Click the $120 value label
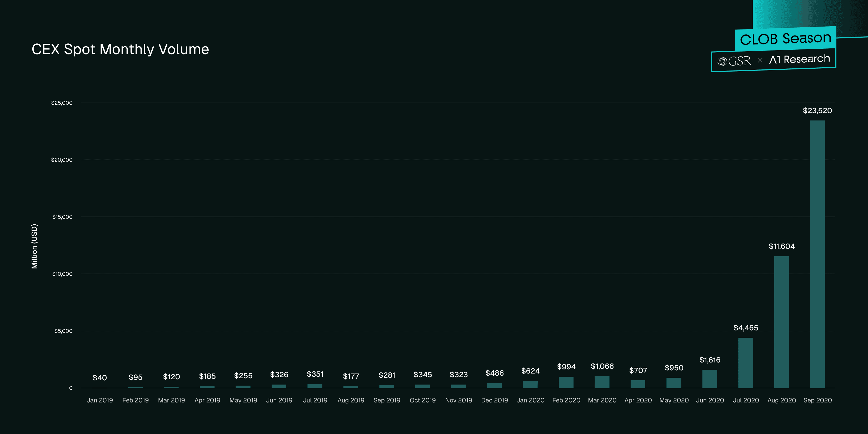This screenshot has height=434, width=868. click(172, 377)
